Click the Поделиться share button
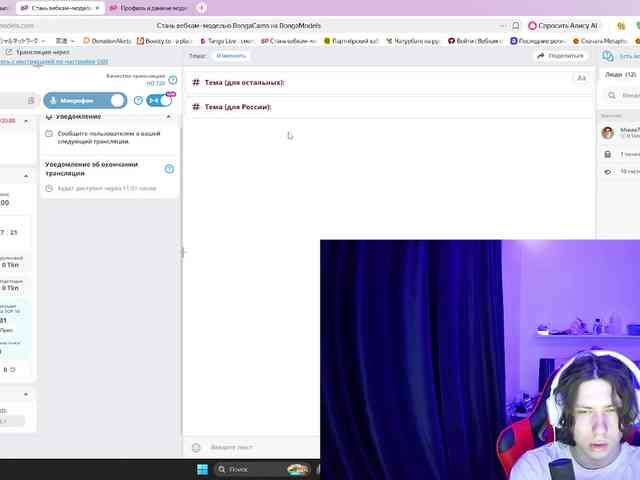Image resolution: width=640 pixels, height=480 pixels. click(560, 56)
